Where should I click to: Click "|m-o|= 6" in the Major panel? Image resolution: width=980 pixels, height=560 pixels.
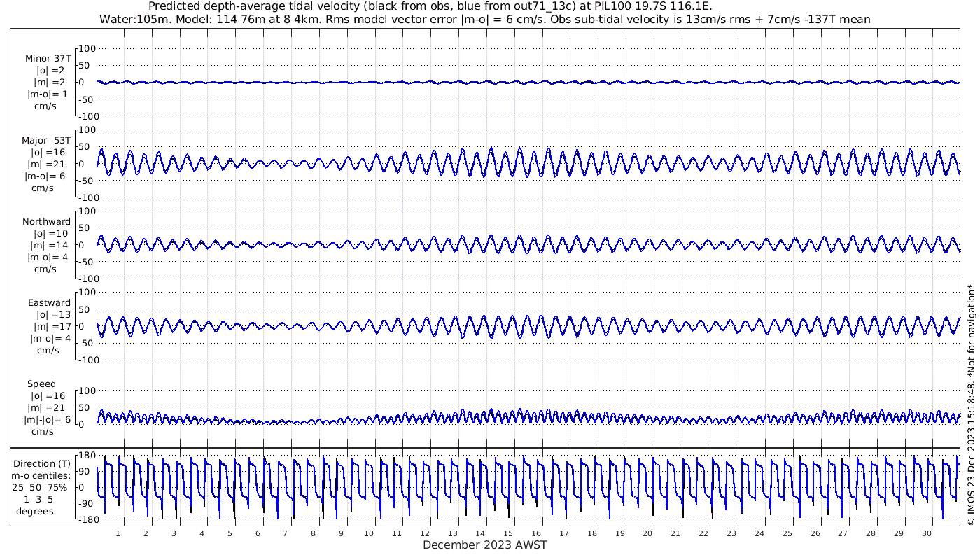46,176
